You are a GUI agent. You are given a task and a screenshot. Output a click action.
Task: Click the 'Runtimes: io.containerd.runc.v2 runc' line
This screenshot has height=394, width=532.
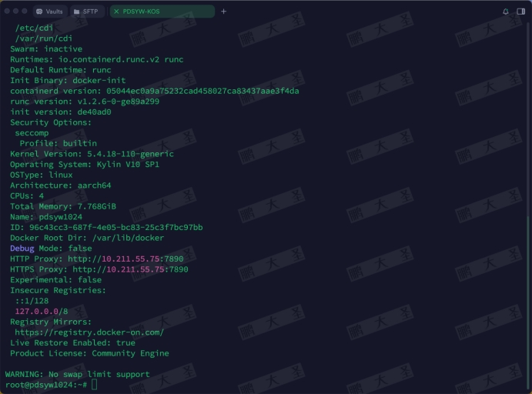pos(97,59)
